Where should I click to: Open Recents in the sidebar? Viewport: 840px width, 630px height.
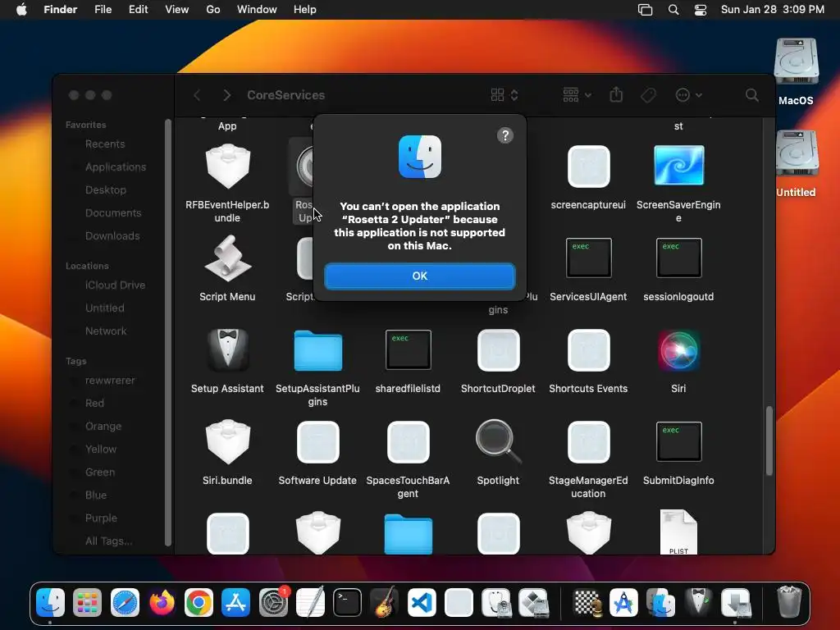(x=104, y=144)
